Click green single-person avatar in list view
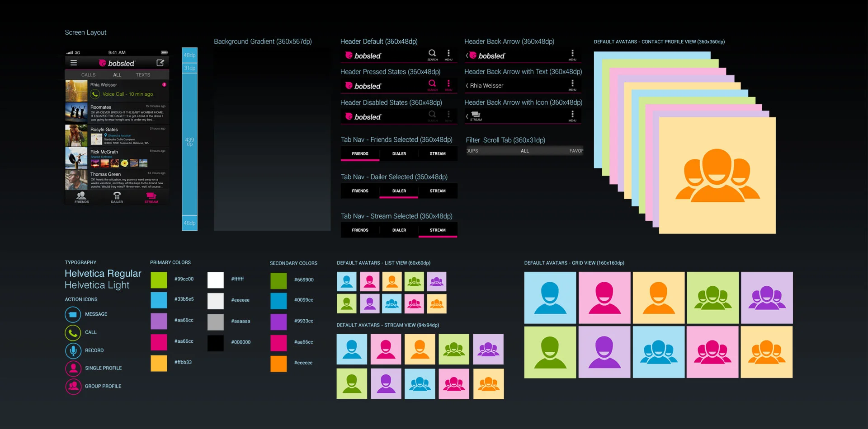 click(x=347, y=303)
